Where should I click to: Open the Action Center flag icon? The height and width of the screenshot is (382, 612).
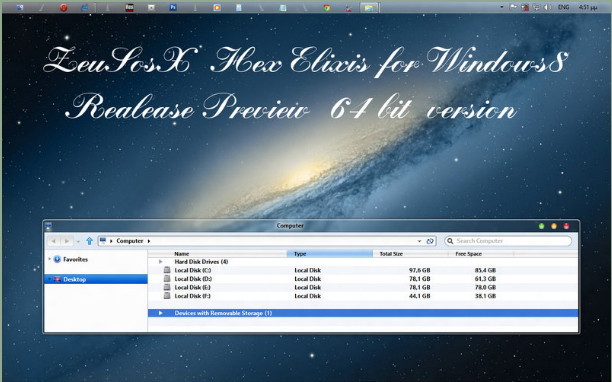pos(513,7)
